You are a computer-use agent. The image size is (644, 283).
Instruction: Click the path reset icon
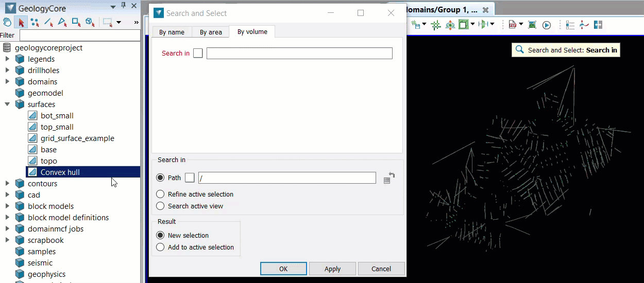[389, 178]
